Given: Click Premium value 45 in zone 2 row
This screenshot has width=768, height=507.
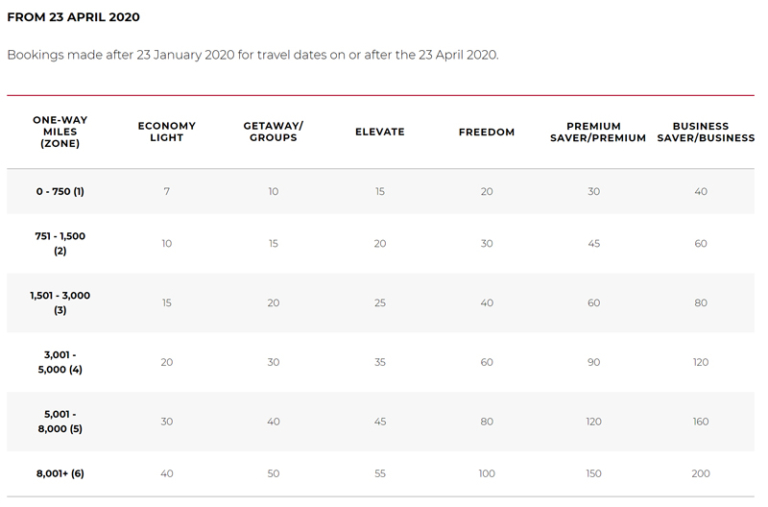Looking at the screenshot, I should point(593,243).
